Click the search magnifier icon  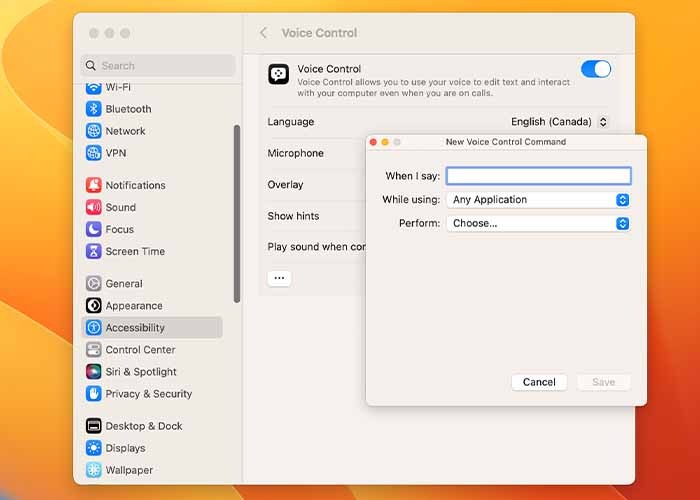coord(91,66)
